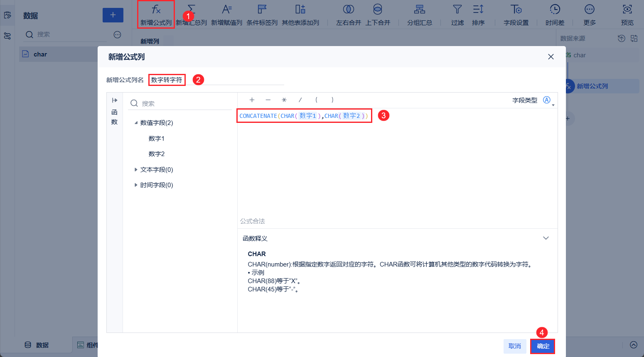The width and height of the screenshot is (644, 357).
Task: Insert the plus operator
Action: click(252, 100)
